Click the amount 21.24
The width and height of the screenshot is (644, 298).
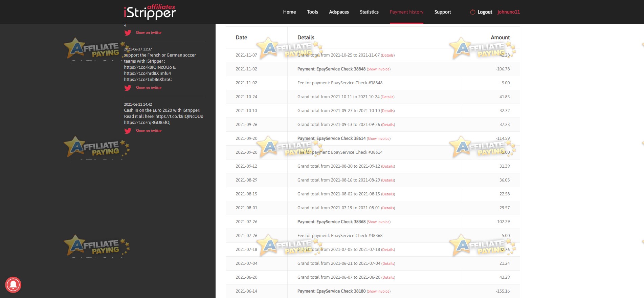pos(505,263)
